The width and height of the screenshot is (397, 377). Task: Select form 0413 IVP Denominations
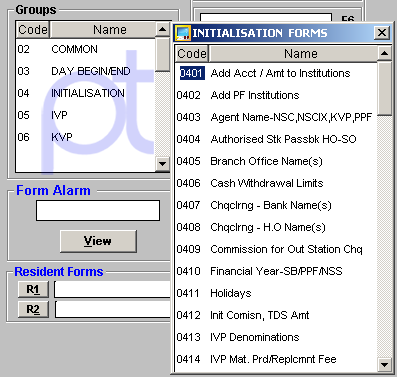click(x=276, y=337)
